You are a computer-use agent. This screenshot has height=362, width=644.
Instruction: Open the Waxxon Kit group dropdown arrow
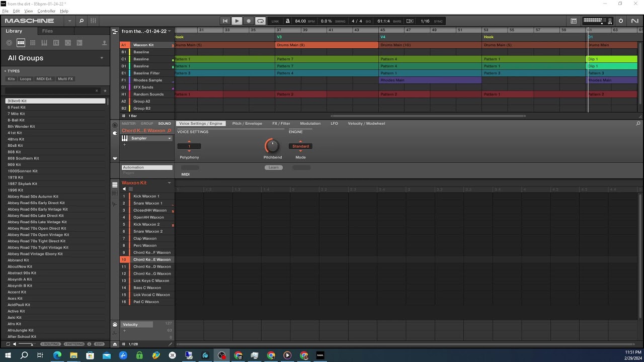click(x=169, y=183)
